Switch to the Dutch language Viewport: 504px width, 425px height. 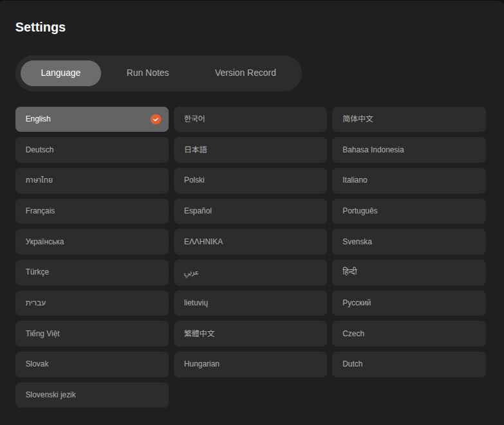[409, 364]
